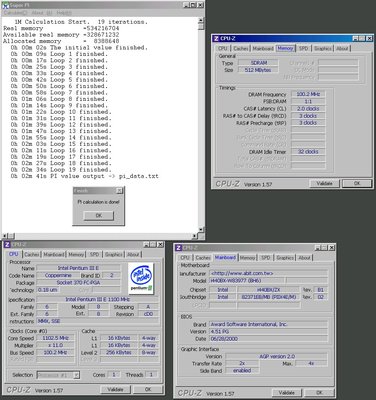This screenshot has width=376, height=400.
Task: Open Memory tab in CPU window
Action: 76,254
